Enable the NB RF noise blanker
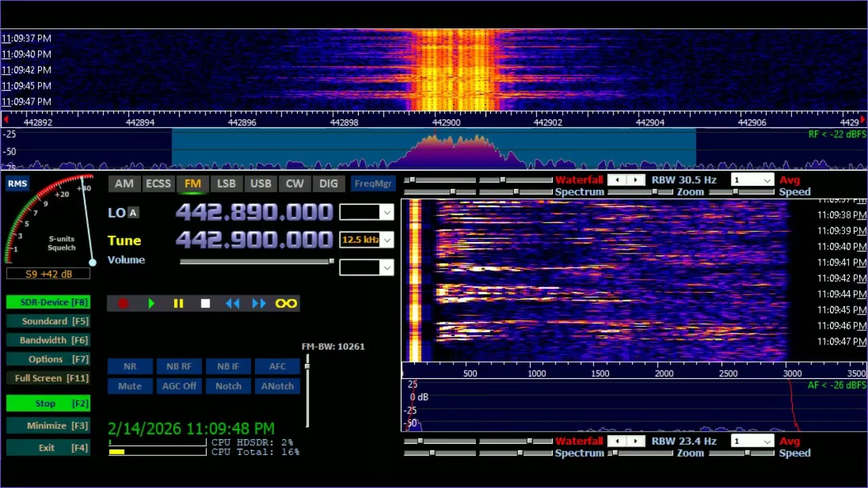868x488 pixels. 179,367
